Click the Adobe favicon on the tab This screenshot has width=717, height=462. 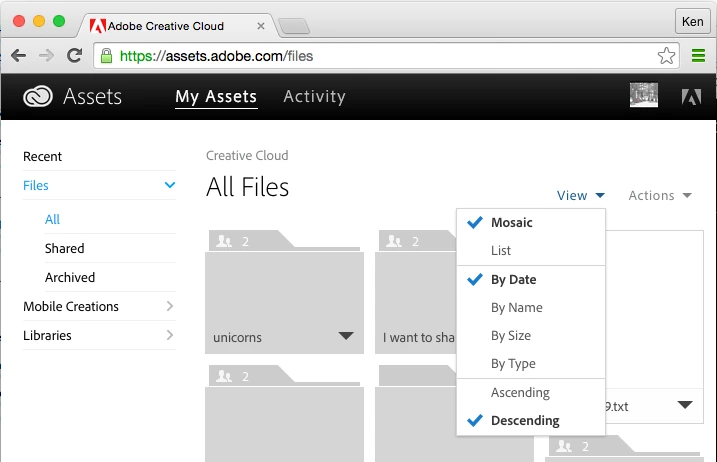[x=97, y=26]
